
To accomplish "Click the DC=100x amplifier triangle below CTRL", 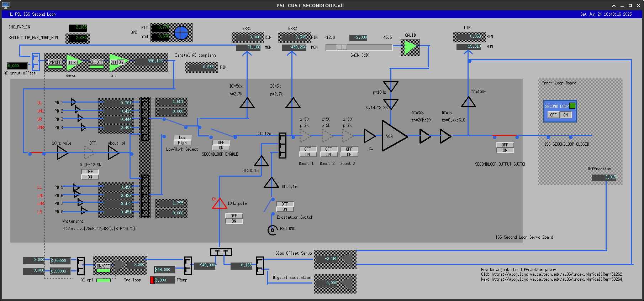I will (468, 103).
